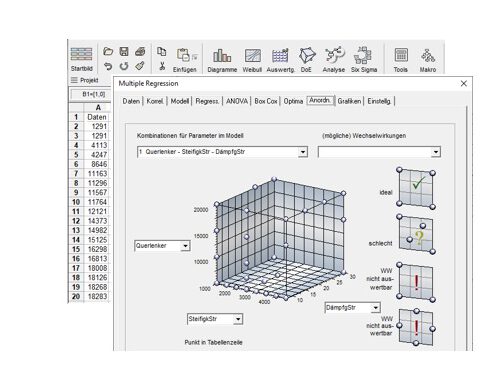Select the DoE toolbar icon

pos(307,56)
